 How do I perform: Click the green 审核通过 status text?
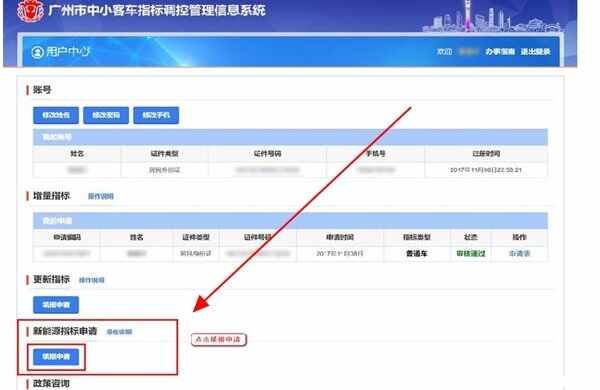471,253
